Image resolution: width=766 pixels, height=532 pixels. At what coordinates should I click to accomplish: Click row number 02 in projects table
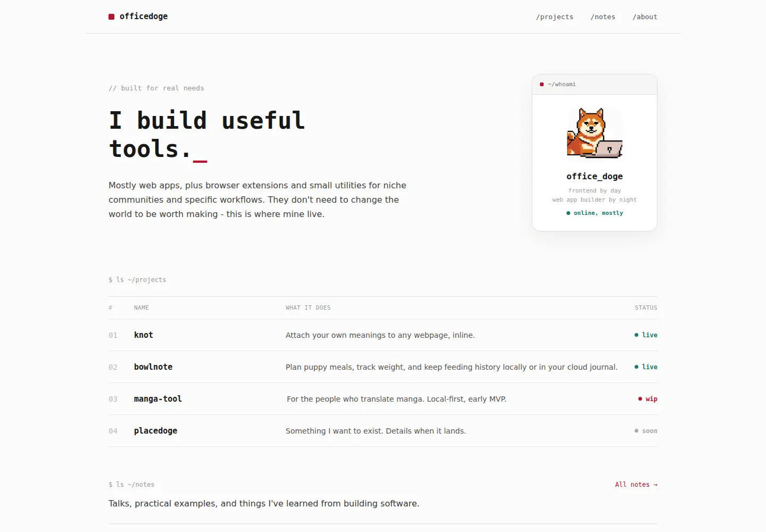(x=113, y=367)
